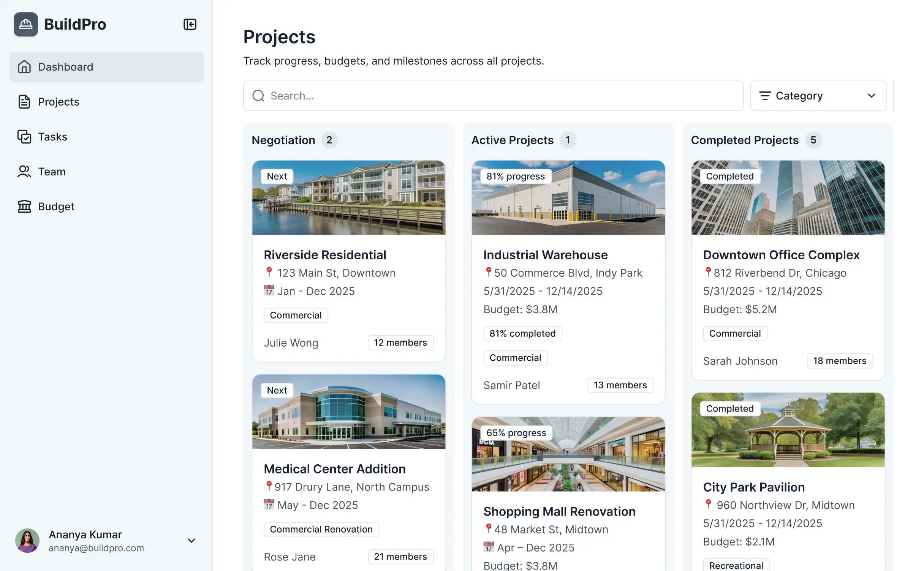This screenshot has height=571, width=924.
Task: Click the magnifier icon in the search bar
Action: click(x=258, y=96)
